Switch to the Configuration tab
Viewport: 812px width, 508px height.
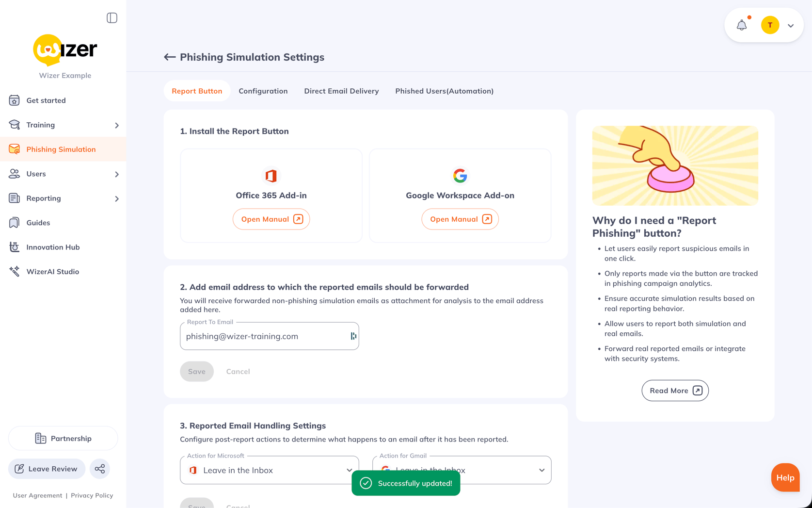click(x=263, y=91)
